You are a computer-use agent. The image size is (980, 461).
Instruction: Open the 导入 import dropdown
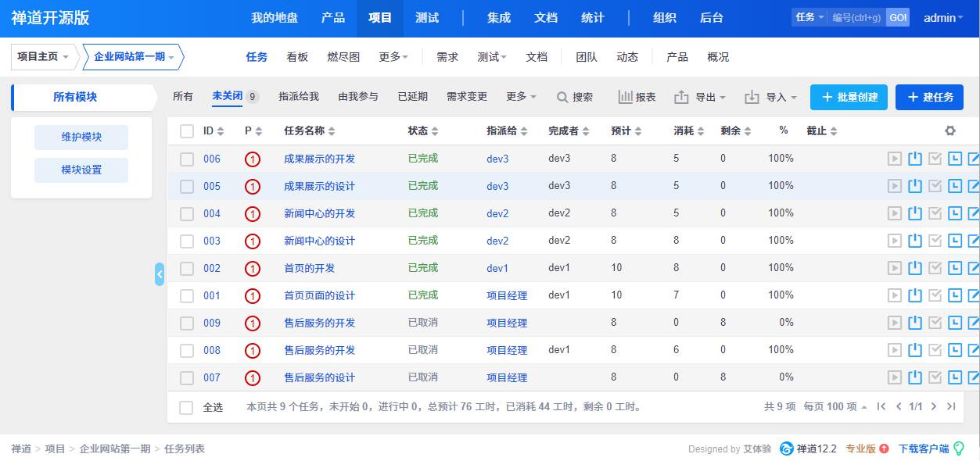770,97
